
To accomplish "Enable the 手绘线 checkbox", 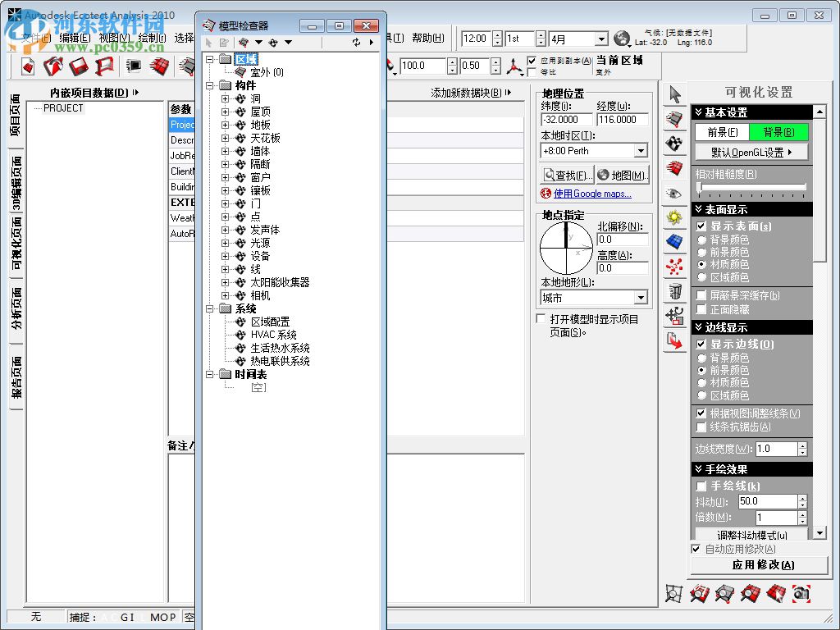I will point(701,486).
